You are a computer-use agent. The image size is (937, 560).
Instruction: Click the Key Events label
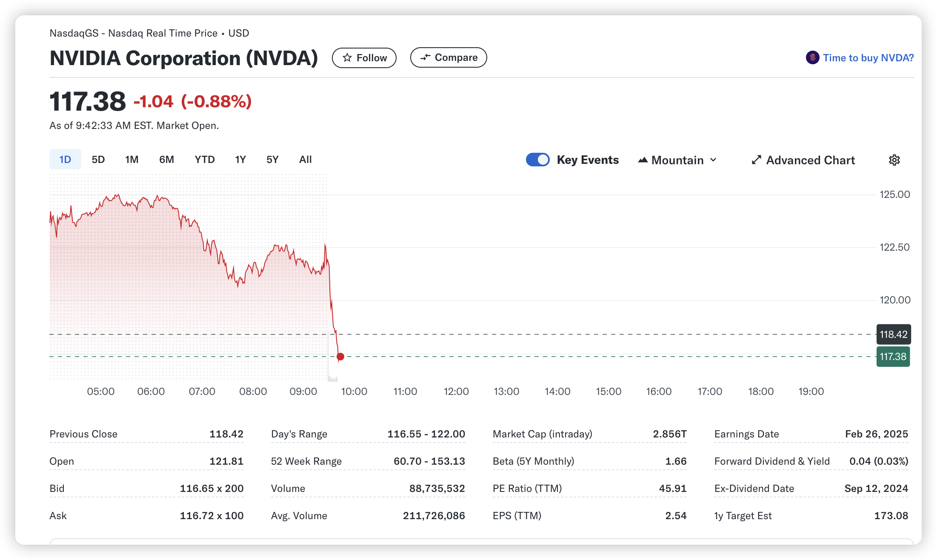(x=588, y=160)
